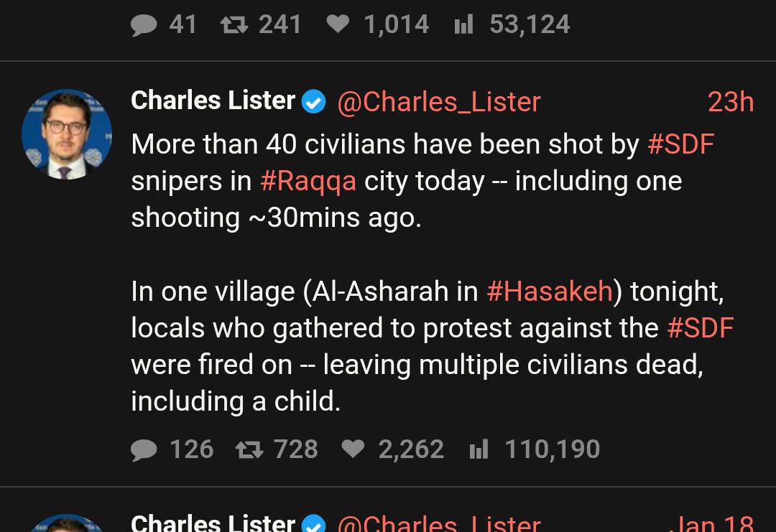
Task: Click #SDF hashtag after 'protest against the'
Action: point(700,328)
